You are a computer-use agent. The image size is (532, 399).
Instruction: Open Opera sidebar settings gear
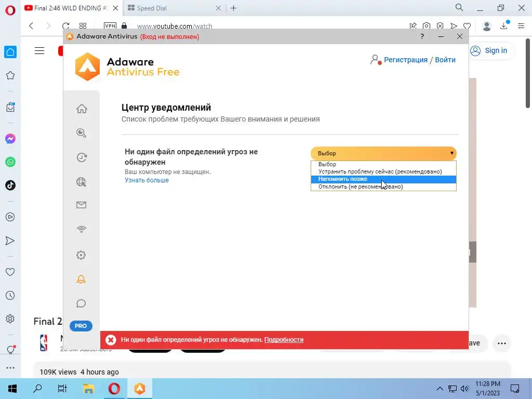(10, 319)
